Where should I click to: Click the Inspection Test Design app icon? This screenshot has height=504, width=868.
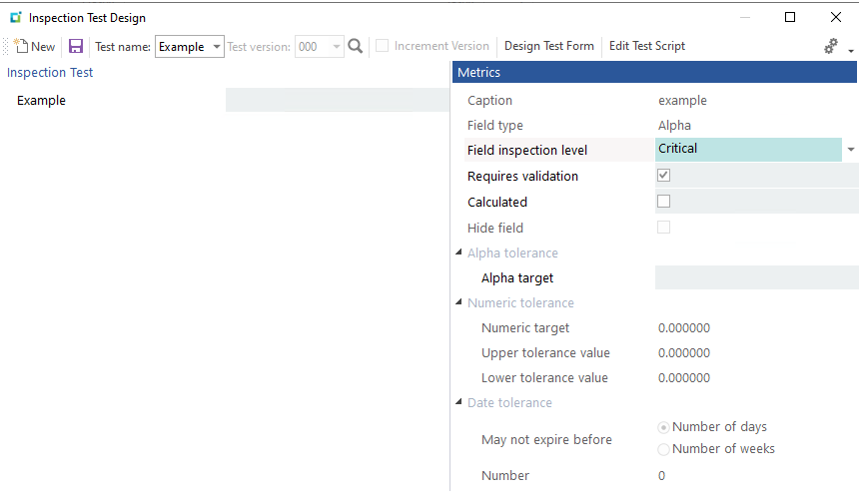pyautogui.click(x=15, y=17)
